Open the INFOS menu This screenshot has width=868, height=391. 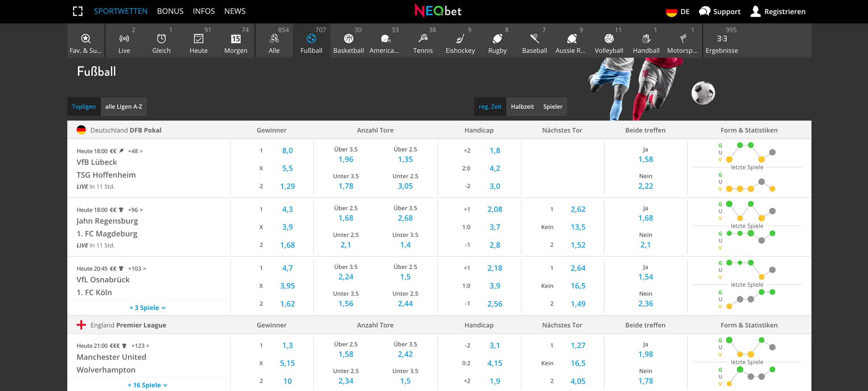(x=204, y=11)
